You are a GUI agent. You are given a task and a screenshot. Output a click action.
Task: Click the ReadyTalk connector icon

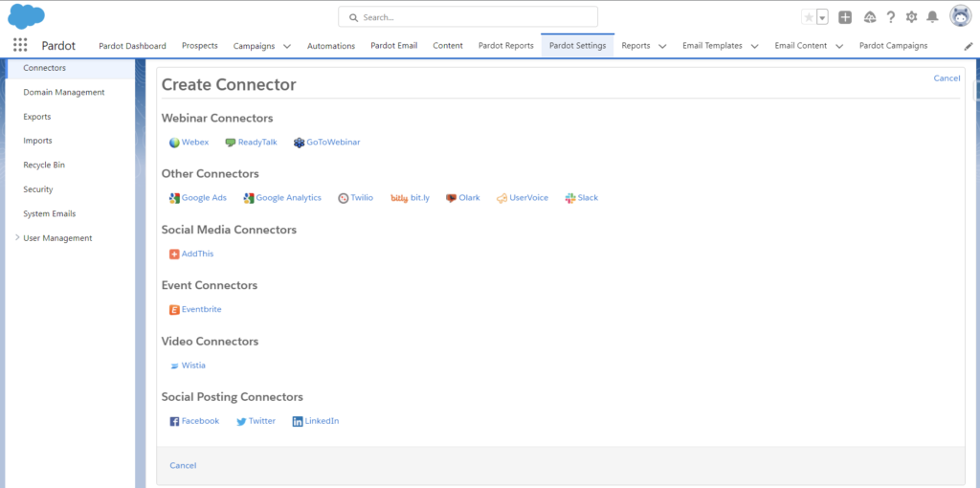click(231, 143)
